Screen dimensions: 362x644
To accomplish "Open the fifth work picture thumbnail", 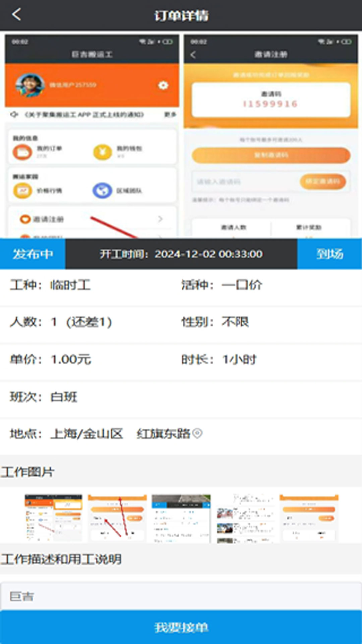I will (309, 518).
